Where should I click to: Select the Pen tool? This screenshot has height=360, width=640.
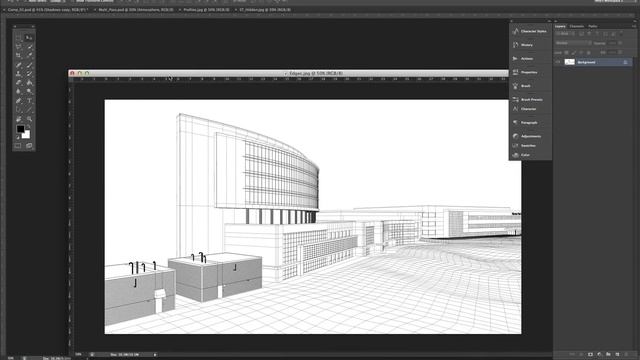pyautogui.click(x=18, y=101)
